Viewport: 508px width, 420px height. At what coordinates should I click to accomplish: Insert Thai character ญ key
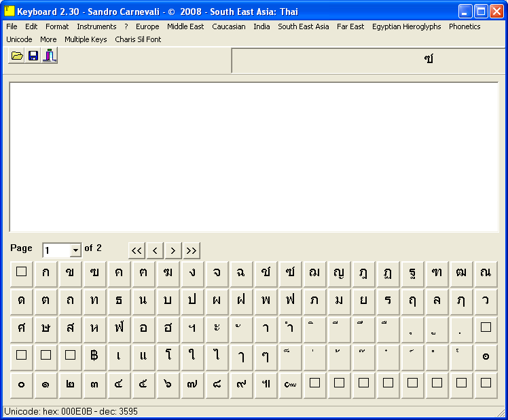(x=339, y=274)
